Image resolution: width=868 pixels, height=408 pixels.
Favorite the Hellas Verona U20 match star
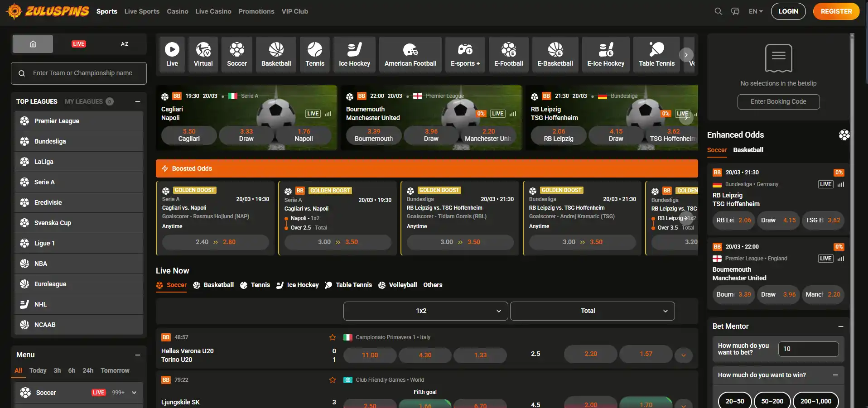(333, 337)
